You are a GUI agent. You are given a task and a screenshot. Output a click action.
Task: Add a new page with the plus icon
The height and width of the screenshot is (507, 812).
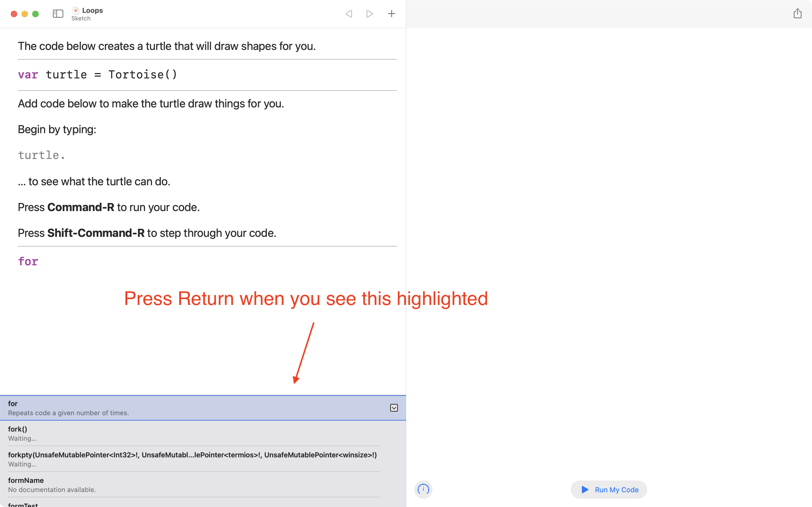click(x=391, y=14)
